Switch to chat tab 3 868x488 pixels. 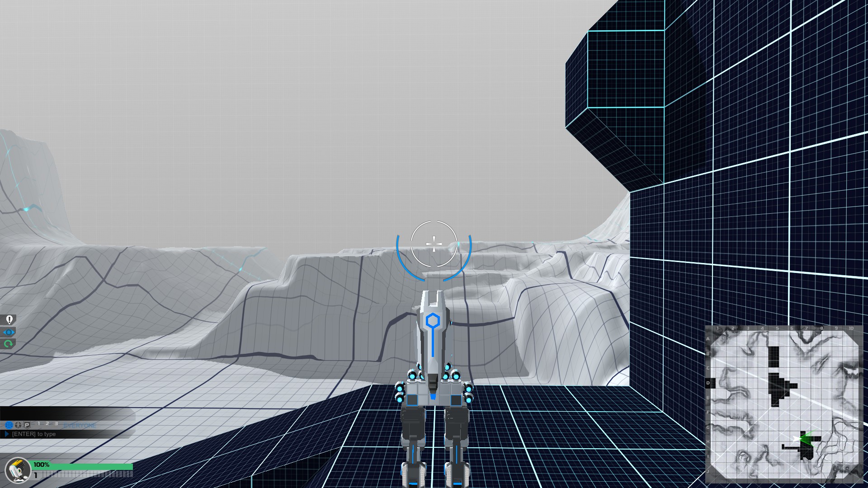[x=56, y=424]
